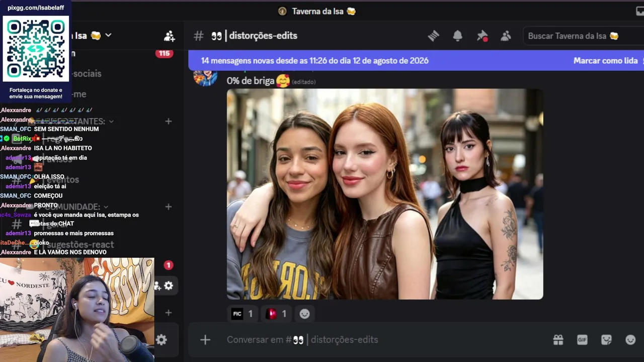This screenshot has width=644, height=362.
Task: Show pinned messages with the pin icon
Action: click(x=482, y=36)
